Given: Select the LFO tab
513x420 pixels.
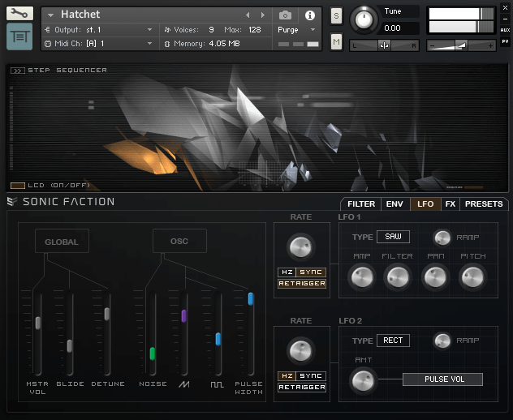Looking at the screenshot, I should (425, 204).
